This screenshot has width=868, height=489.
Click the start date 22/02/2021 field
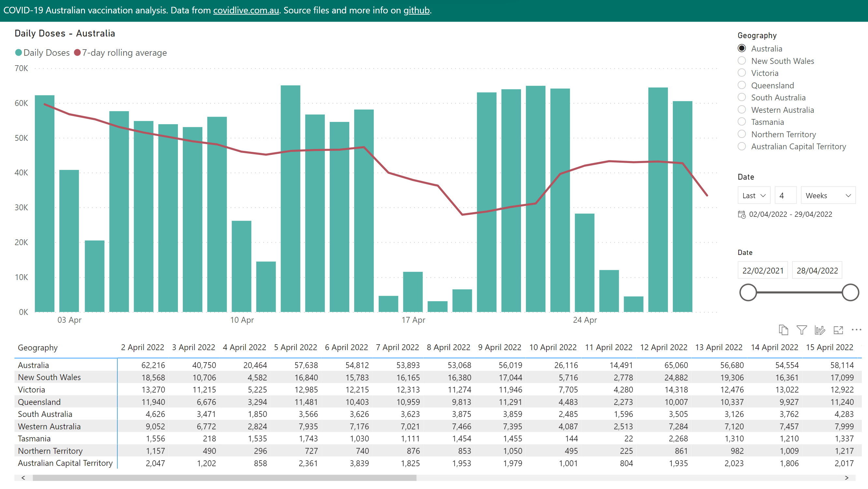762,271
